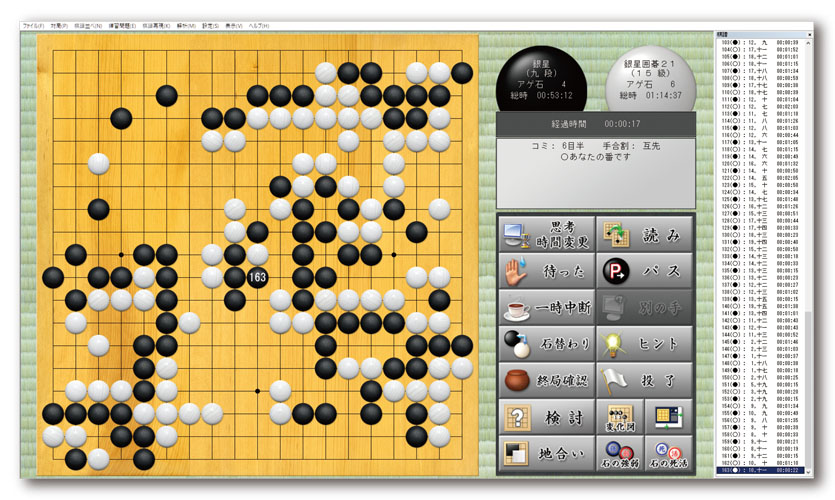This screenshot has height=500, width=835.
Task: Select move 116 in the move list
Action: point(760,135)
